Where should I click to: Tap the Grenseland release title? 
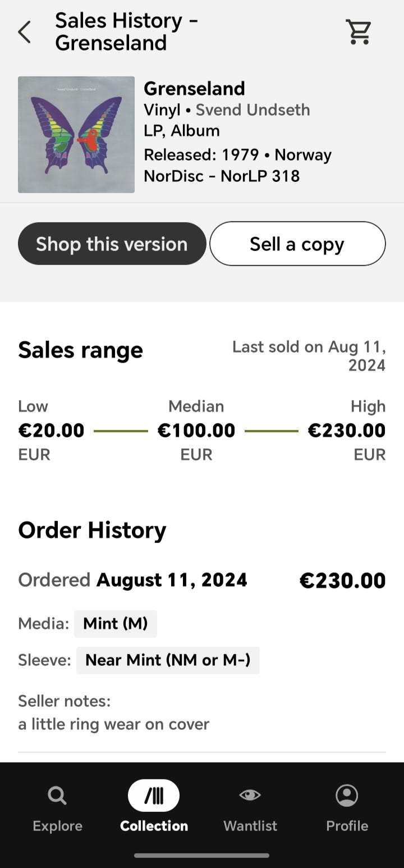point(195,89)
